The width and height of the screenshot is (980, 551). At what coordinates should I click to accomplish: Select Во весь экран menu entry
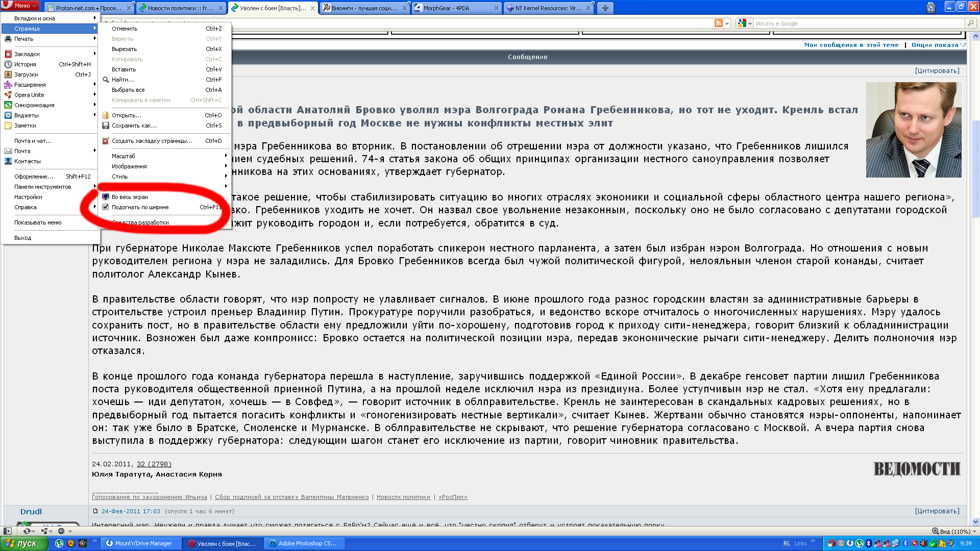pos(130,197)
